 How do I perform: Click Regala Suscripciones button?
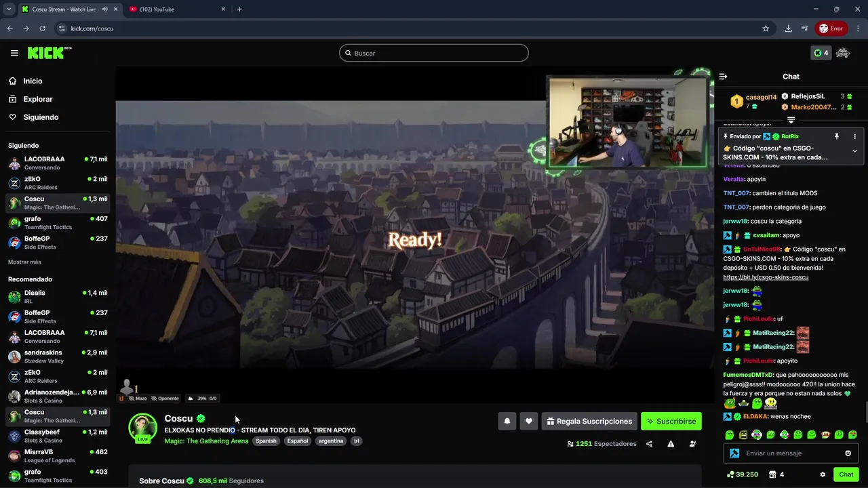[589, 421]
